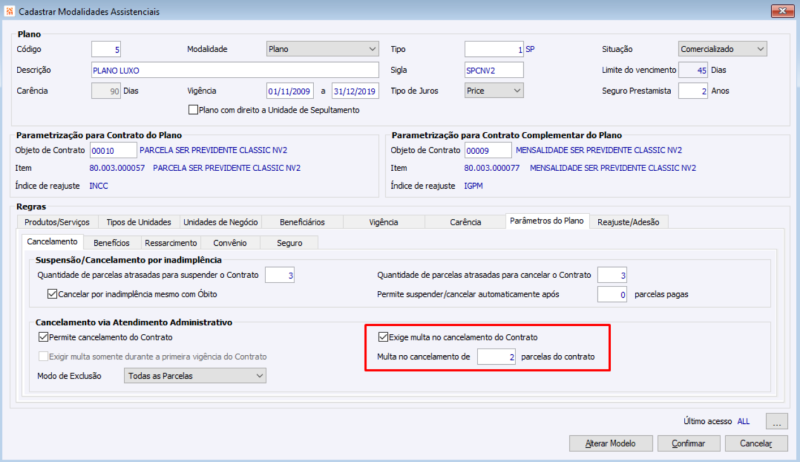800x462 pixels.
Task: Click the Seguro Prestamista years field
Action: coord(693,91)
